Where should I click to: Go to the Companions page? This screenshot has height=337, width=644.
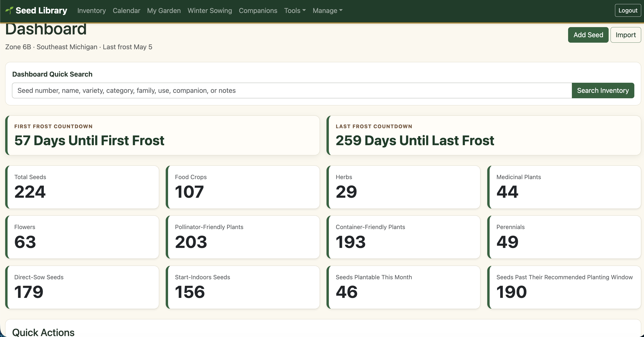[258, 11]
